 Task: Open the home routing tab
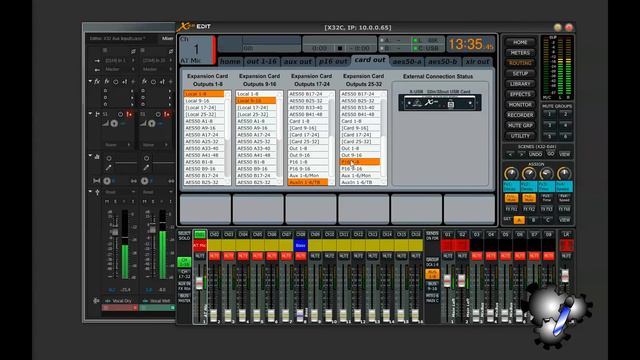point(230,62)
